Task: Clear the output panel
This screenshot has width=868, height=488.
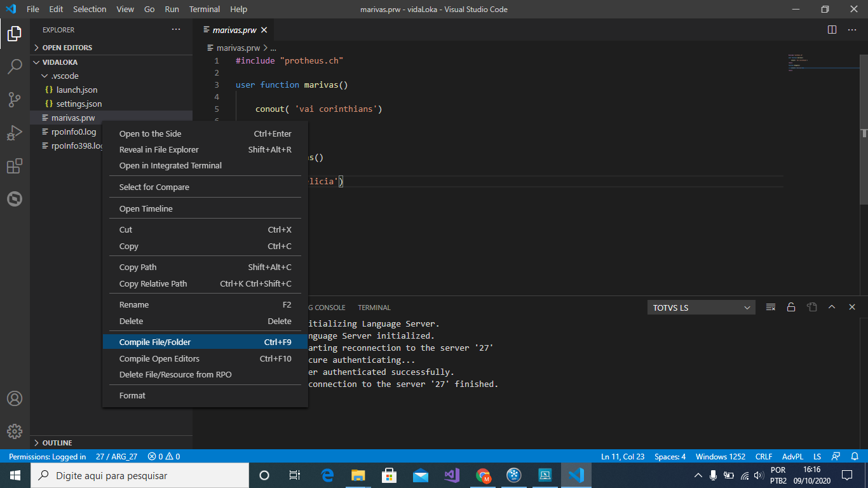Action: click(x=771, y=307)
